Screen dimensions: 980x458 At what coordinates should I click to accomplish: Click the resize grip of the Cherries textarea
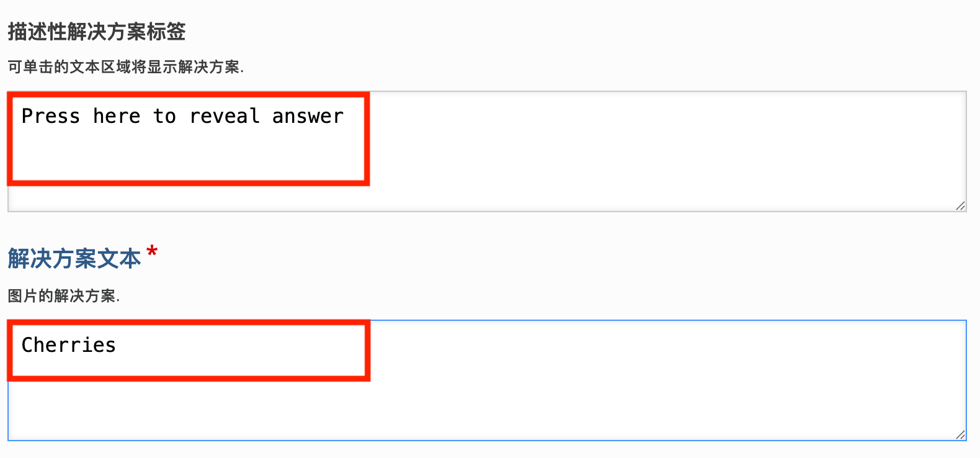pyautogui.click(x=960, y=434)
